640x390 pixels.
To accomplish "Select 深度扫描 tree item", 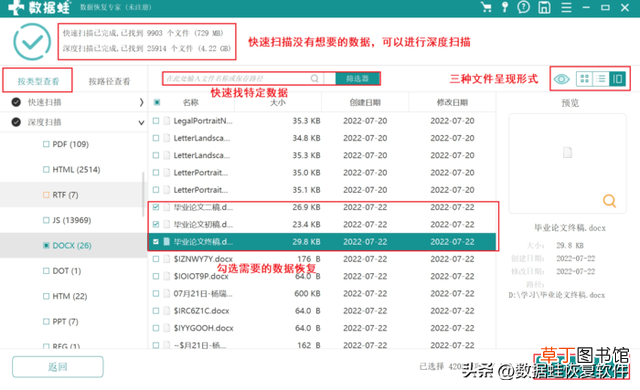I will click(x=44, y=122).
